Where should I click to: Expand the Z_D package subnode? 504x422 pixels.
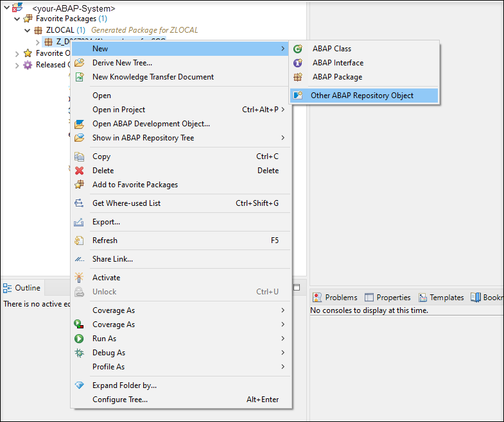tap(38, 42)
